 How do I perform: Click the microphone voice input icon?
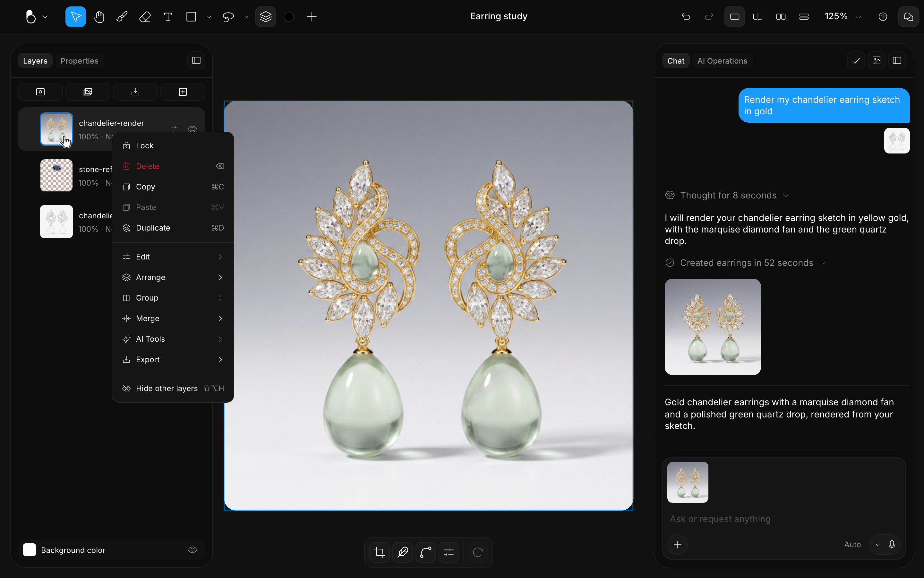click(892, 544)
